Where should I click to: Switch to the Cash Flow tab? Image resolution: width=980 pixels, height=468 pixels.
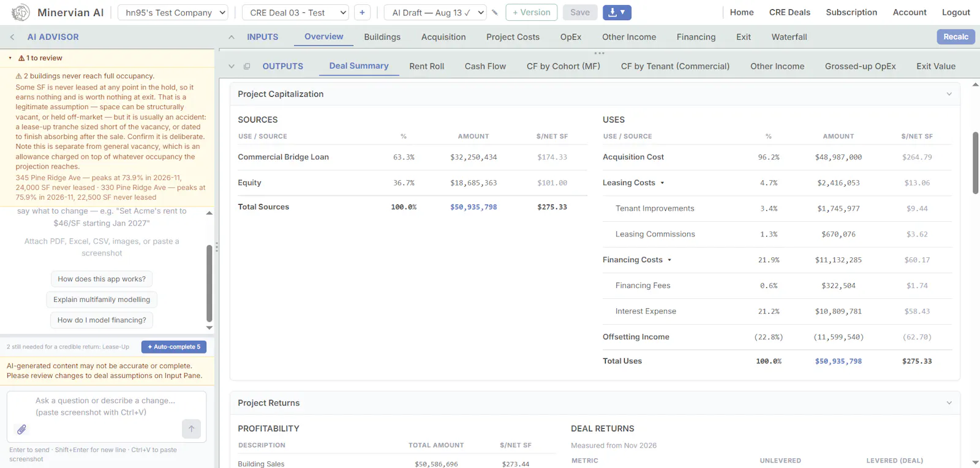[x=485, y=66]
